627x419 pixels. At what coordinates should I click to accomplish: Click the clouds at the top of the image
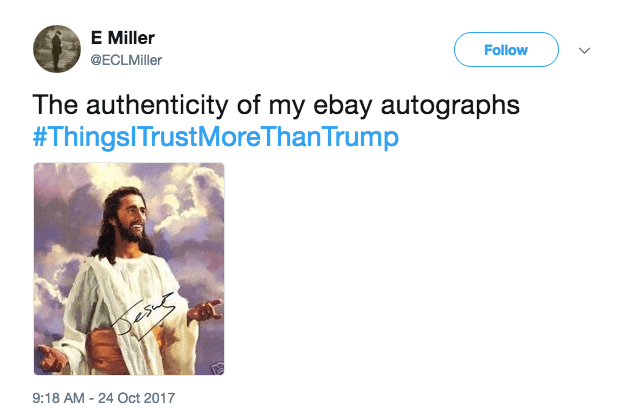pyautogui.click(x=180, y=185)
